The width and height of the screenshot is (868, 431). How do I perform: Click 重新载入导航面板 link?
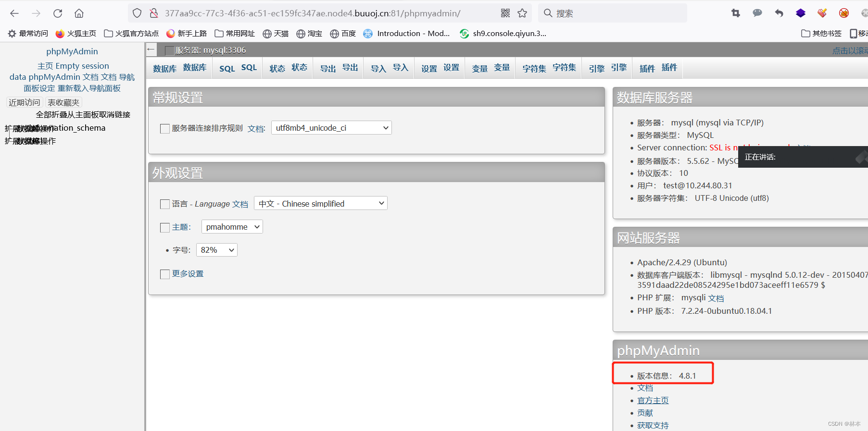[x=89, y=88]
